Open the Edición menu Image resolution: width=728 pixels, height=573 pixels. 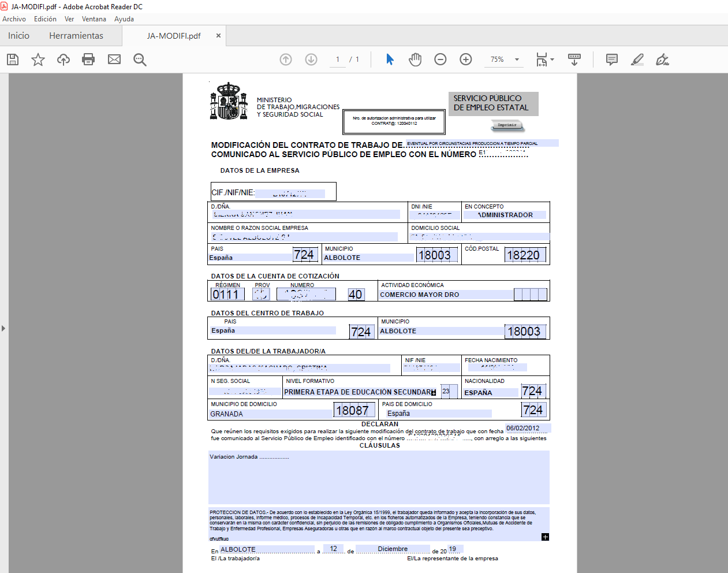point(45,19)
